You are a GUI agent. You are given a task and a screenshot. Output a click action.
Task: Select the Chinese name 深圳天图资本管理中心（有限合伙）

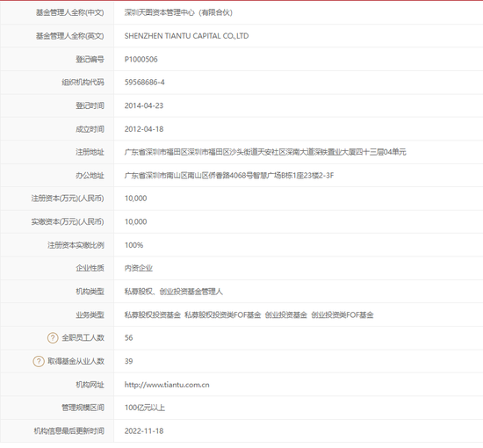pos(178,12)
